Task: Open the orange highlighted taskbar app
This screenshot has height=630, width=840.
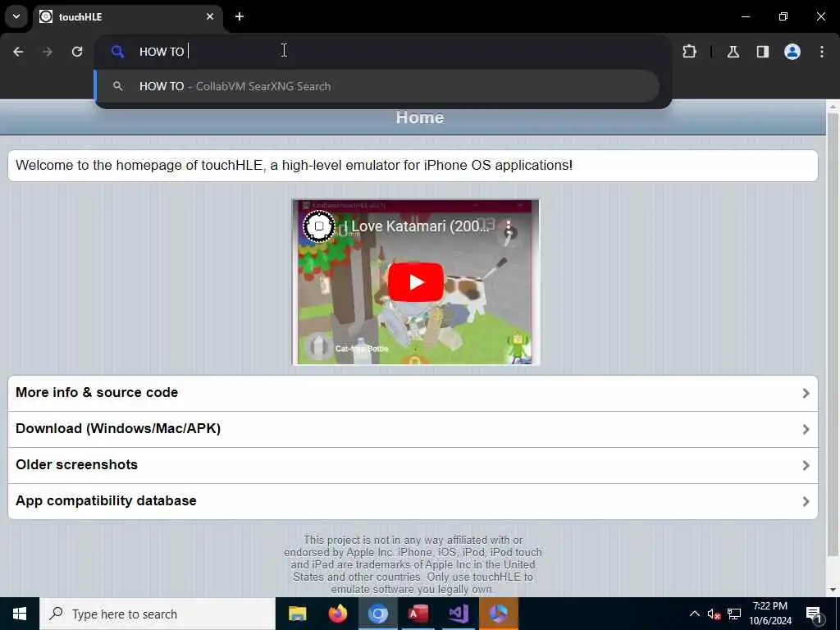Action: coord(499,614)
